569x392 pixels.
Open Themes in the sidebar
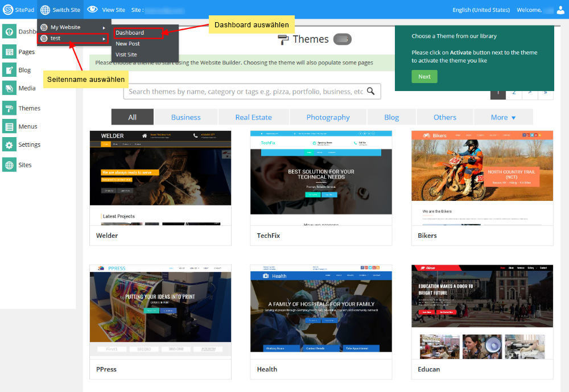pyautogui.click(x=30, y=108)
